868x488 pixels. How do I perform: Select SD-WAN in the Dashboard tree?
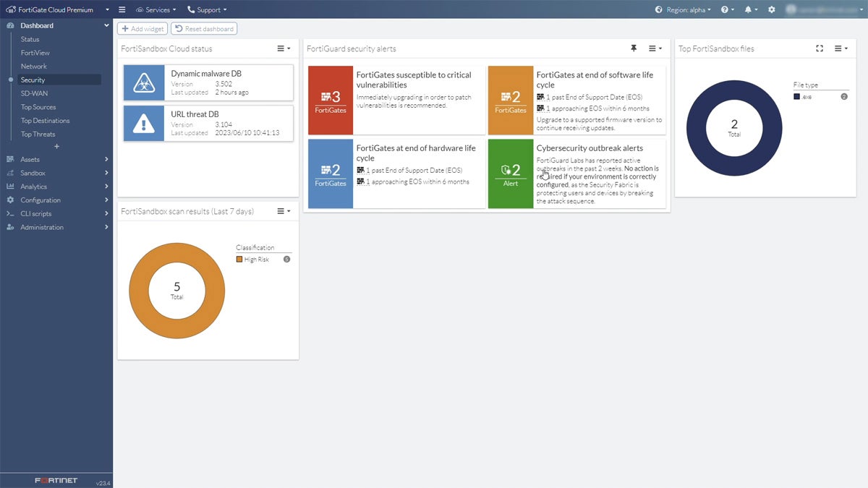33,93
